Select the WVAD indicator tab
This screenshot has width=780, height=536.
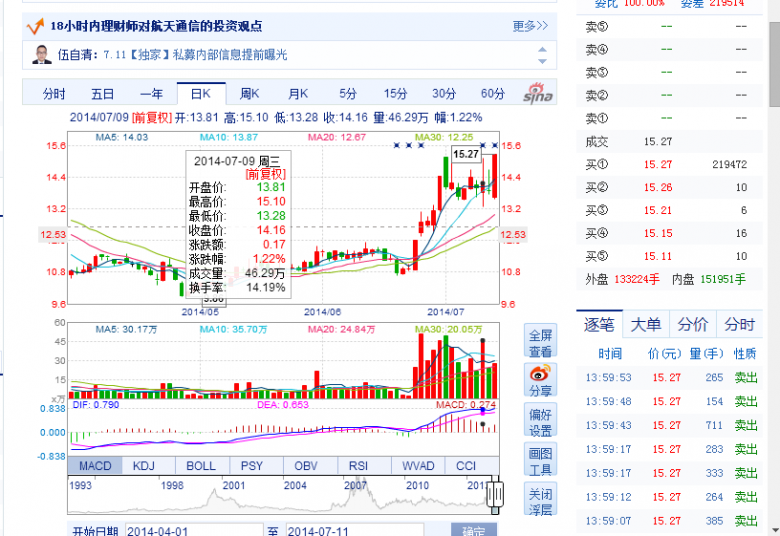tap(418, 466)
